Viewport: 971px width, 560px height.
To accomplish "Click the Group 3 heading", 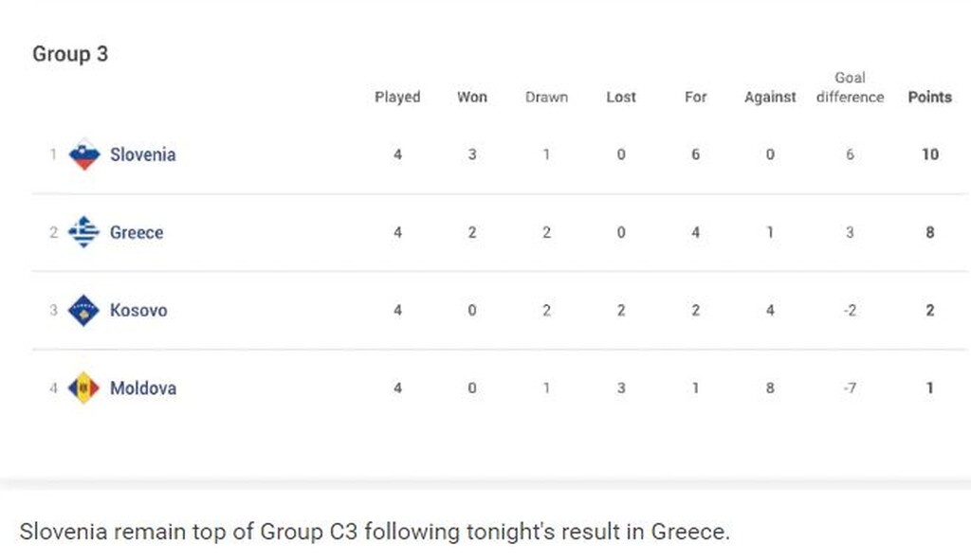I will coord(70,54).
